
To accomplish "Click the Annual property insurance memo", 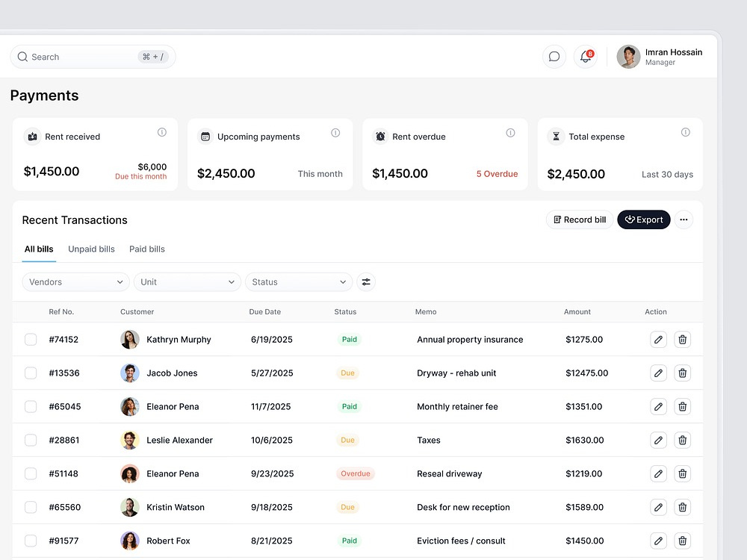I will (470, 340).
